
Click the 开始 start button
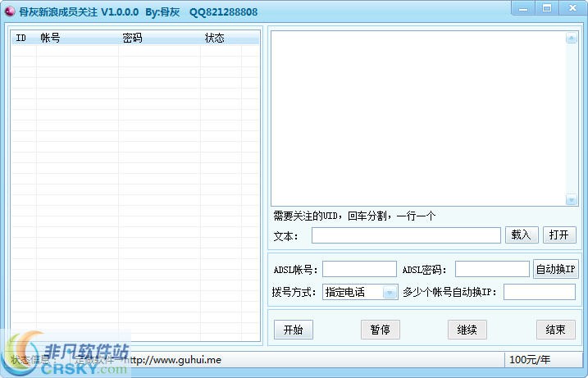[294, 330]
